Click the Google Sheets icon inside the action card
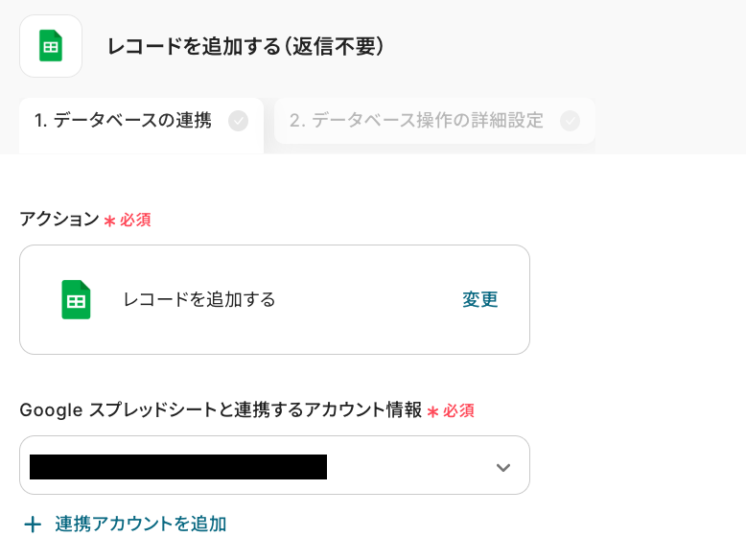Viewport: 746px width, 560px height. tap(76, 299)
